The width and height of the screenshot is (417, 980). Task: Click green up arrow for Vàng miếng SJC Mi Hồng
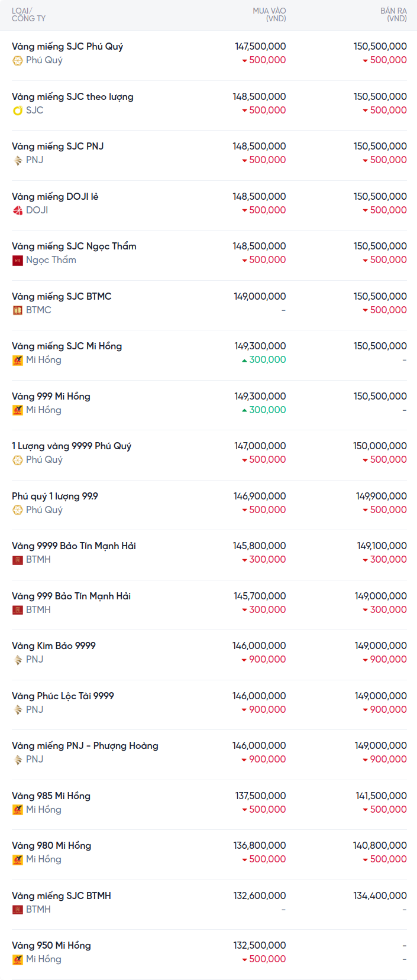pos(244,361)
